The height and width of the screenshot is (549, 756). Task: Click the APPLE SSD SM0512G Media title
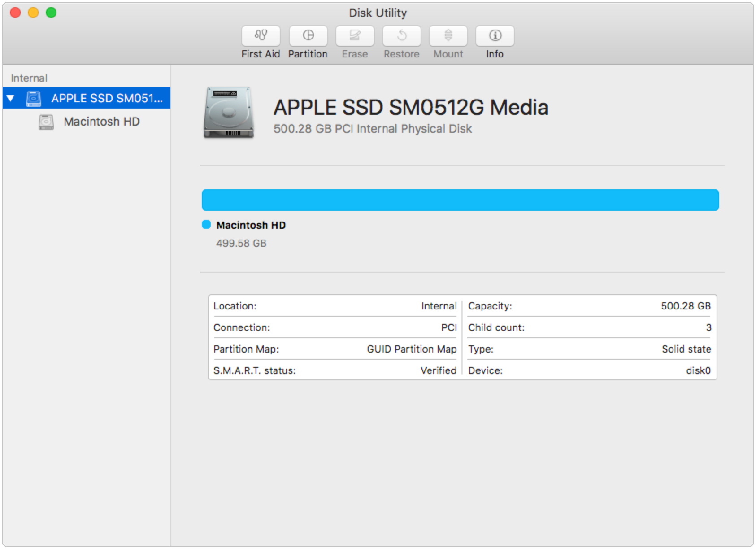tap(411, 107)
